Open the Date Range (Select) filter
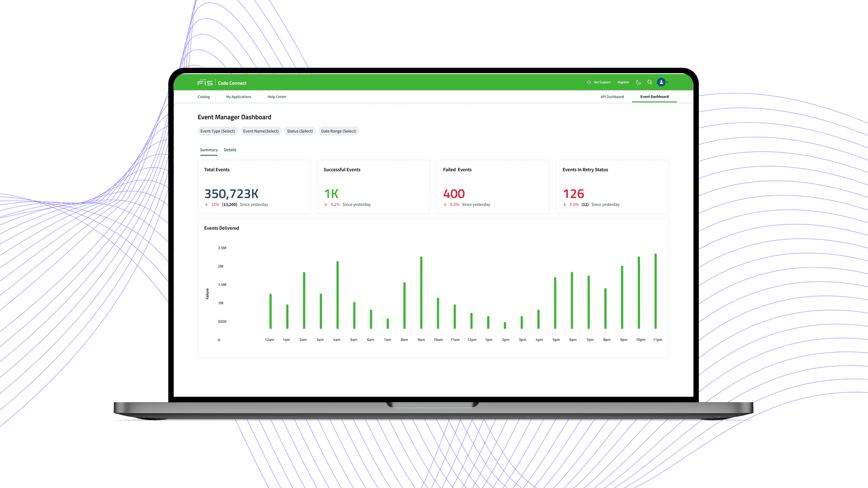 coord(339,131)
